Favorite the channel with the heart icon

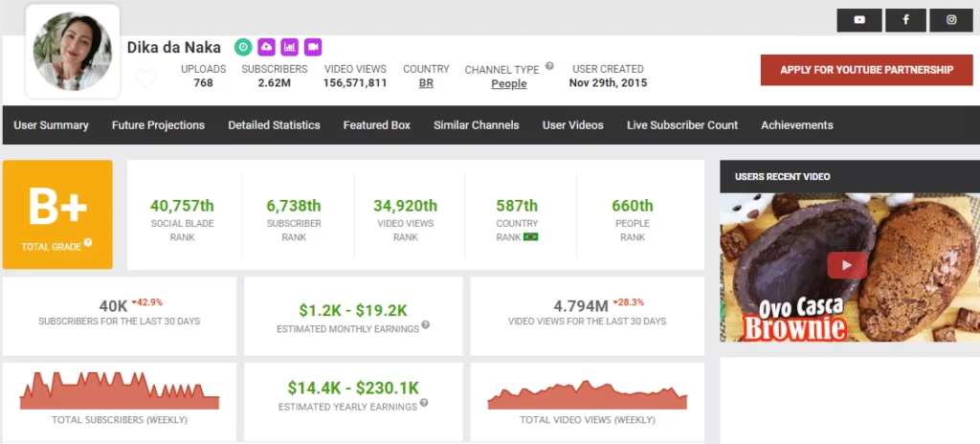[x=145, y=79]
